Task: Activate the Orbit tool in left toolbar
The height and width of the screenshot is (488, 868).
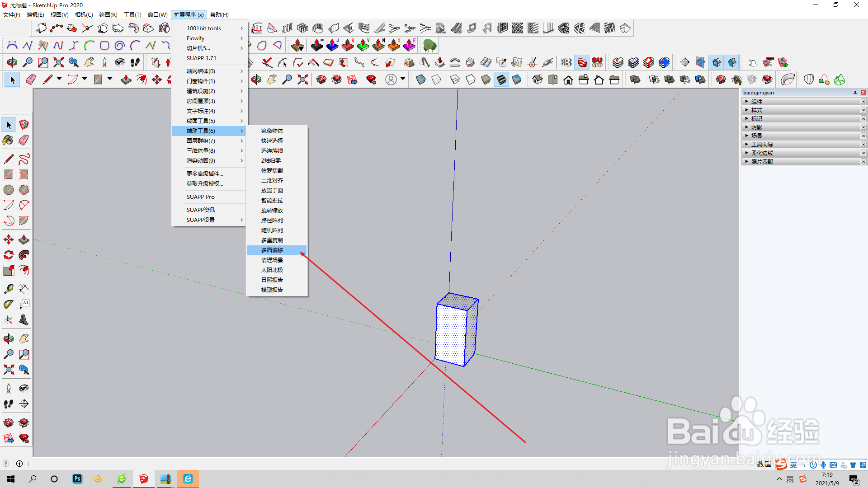Action: click(x=8, y=339)
